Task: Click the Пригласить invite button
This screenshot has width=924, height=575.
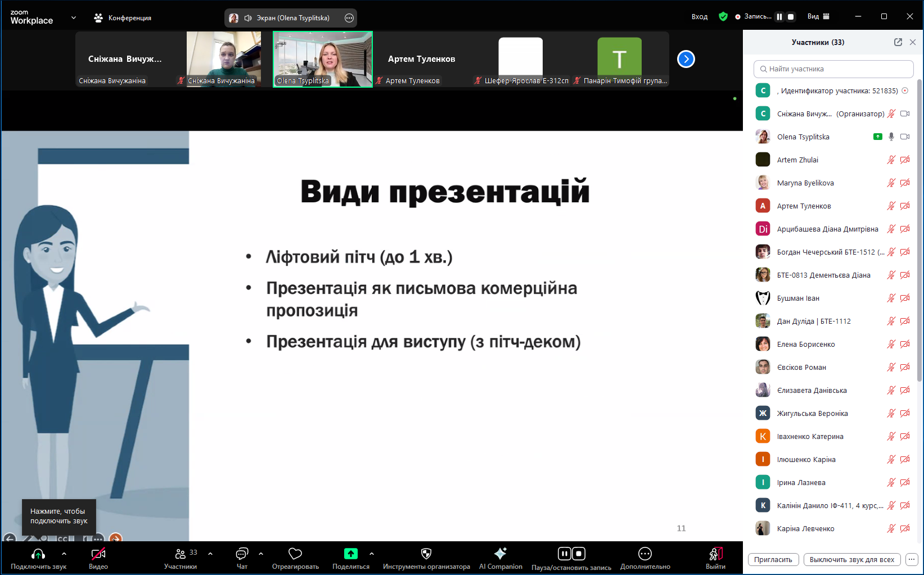Action: pyautogui.click(x=773, y=560)
